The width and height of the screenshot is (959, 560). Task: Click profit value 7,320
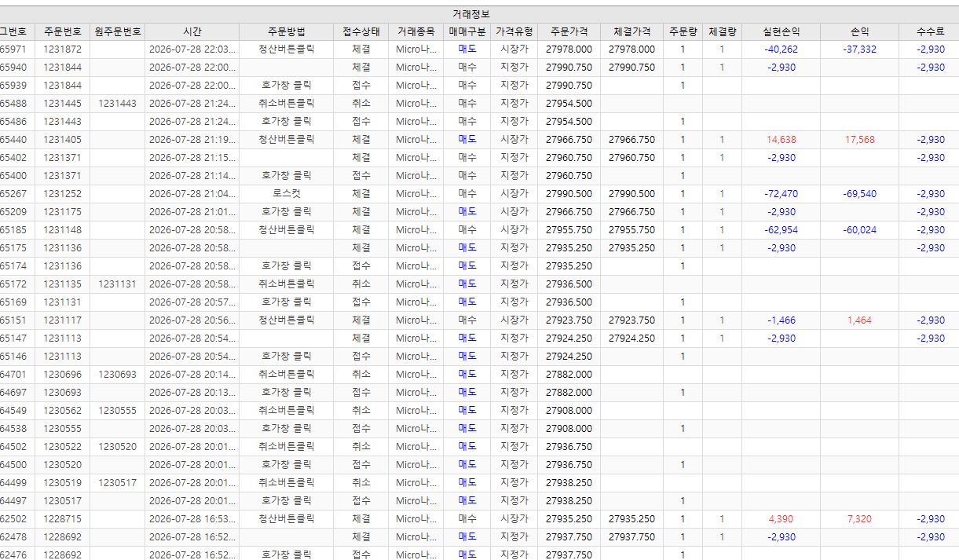(860, 519)
